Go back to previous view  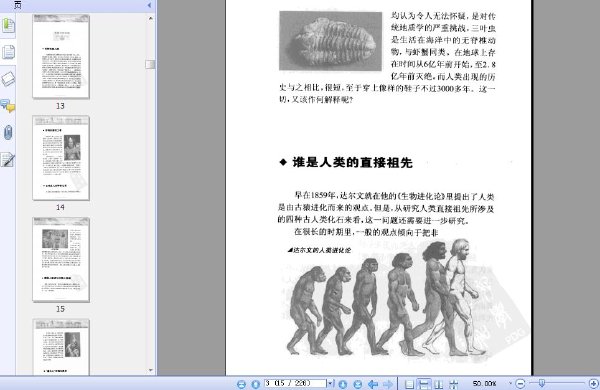tap(373, 384)
